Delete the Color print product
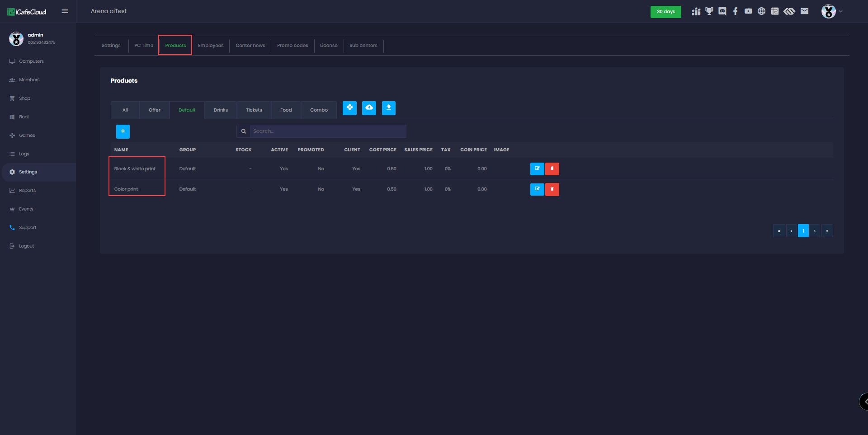This screenshot has height=435, width=868. [x=552, y=189]
